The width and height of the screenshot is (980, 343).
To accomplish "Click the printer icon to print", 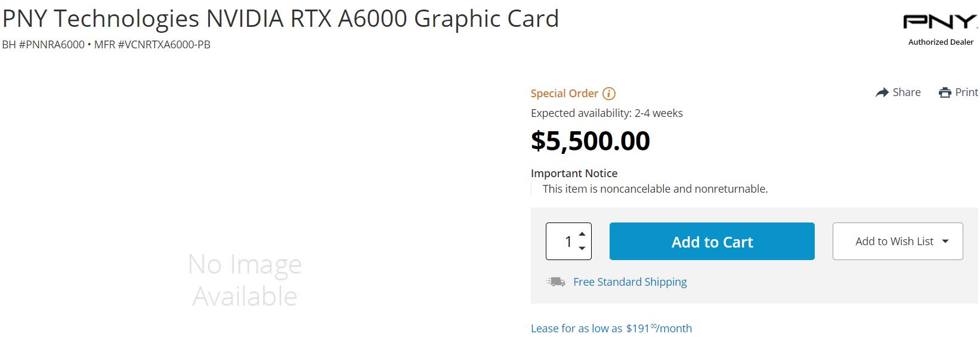I will tap(945, 92).
